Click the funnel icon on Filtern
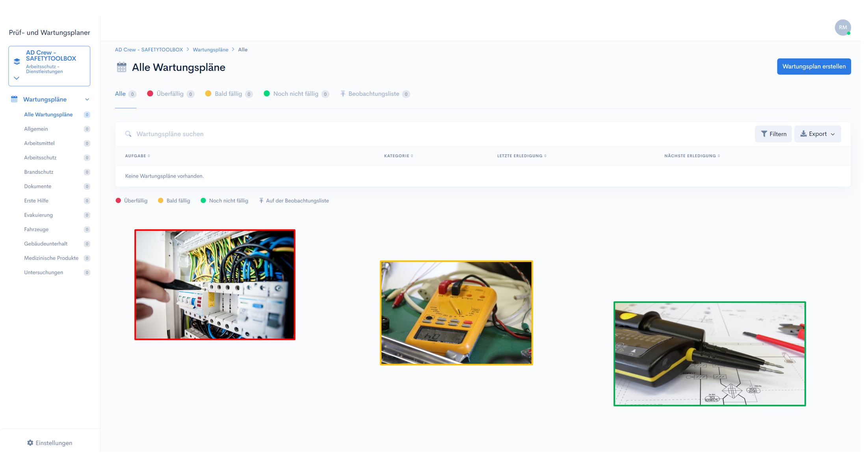The height and width of the screenshot is (458, 868). [x=764, y=134]
